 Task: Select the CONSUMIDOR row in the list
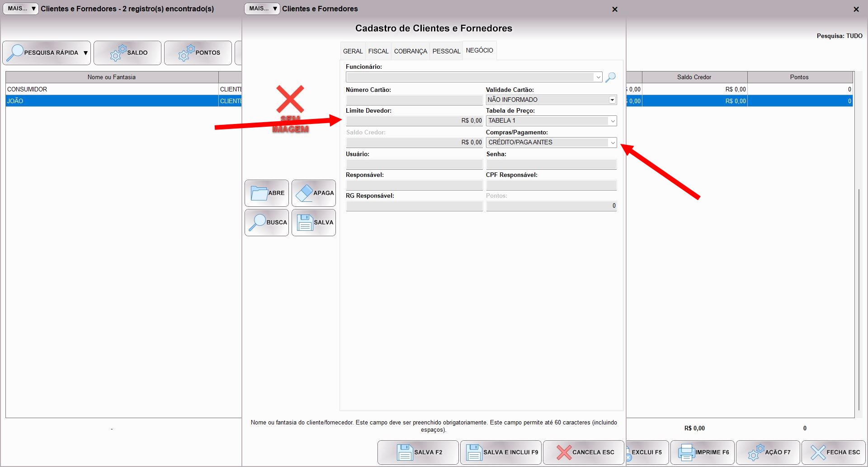coord(112,89)
